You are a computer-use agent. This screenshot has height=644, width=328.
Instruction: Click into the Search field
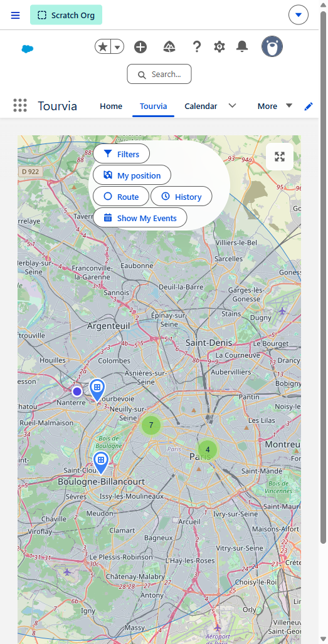pyautogui.click(x=159, y=74)
